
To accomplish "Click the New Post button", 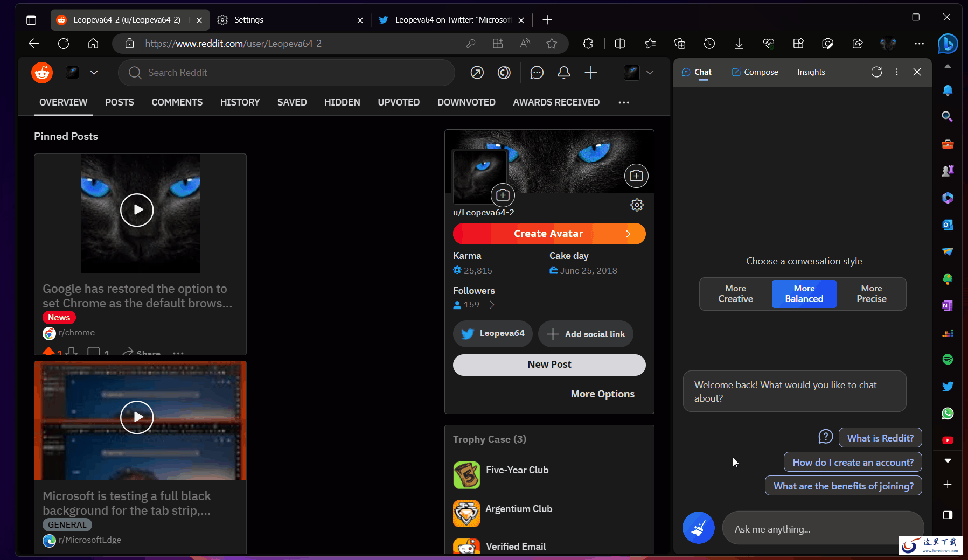I will coord(549,365).
